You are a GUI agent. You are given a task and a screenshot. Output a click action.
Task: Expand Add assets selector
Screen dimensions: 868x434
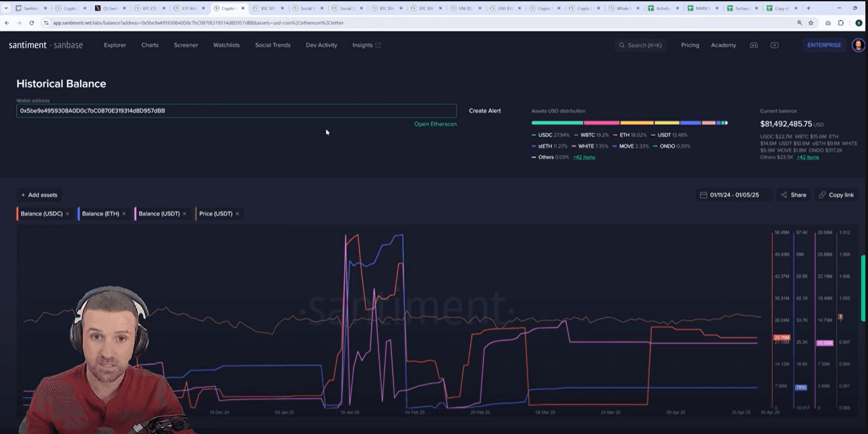click(39, 195)
